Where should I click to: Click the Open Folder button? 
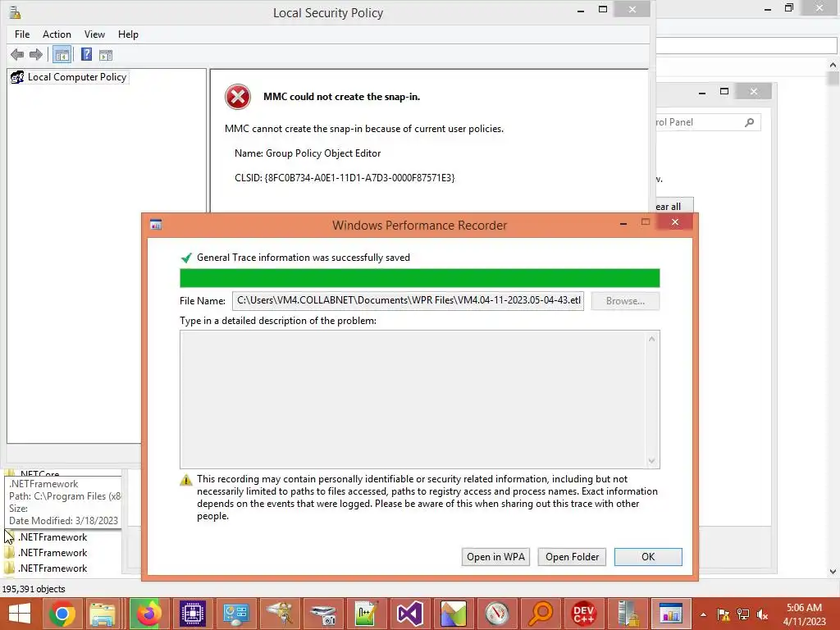click(x=572, y=557)
